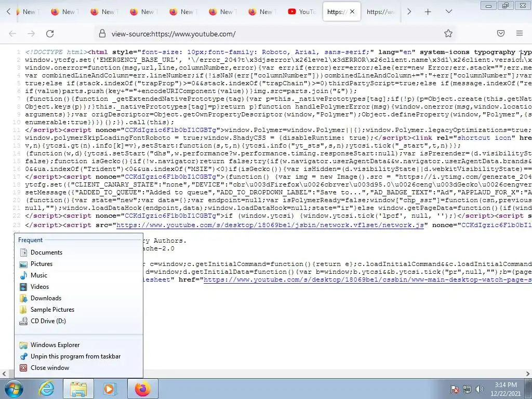
Task: Click the pin icon beside Unpin this program
Action: [x=23, y=356]
